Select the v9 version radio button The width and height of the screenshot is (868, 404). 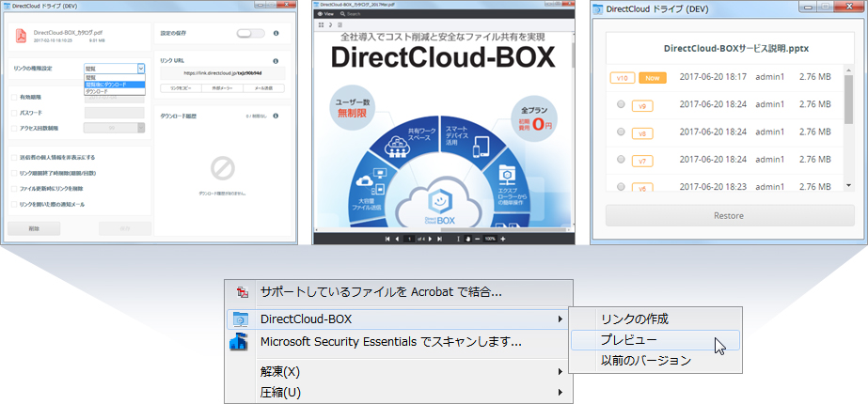click(621, 105)
